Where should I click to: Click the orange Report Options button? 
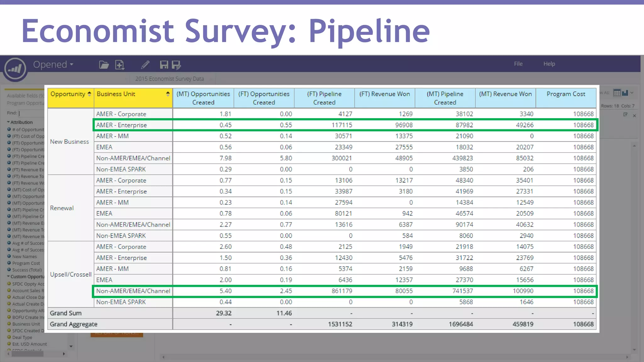tap(117, 335)
